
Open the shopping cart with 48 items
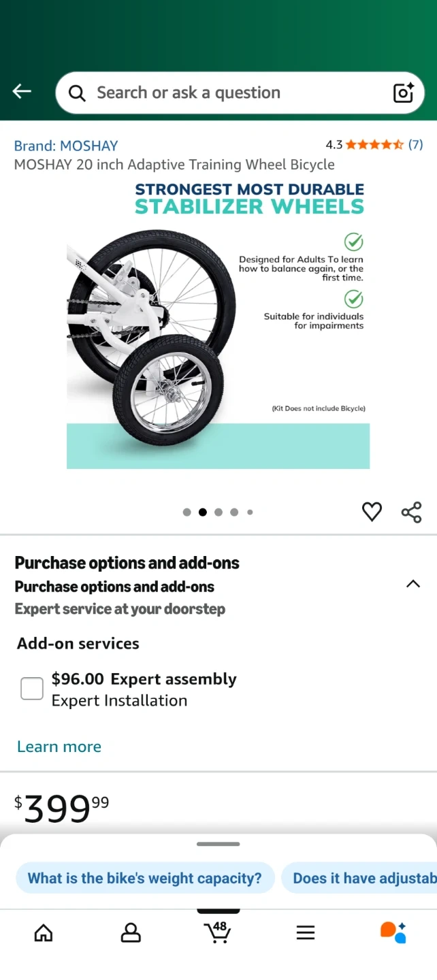point(218,932)
